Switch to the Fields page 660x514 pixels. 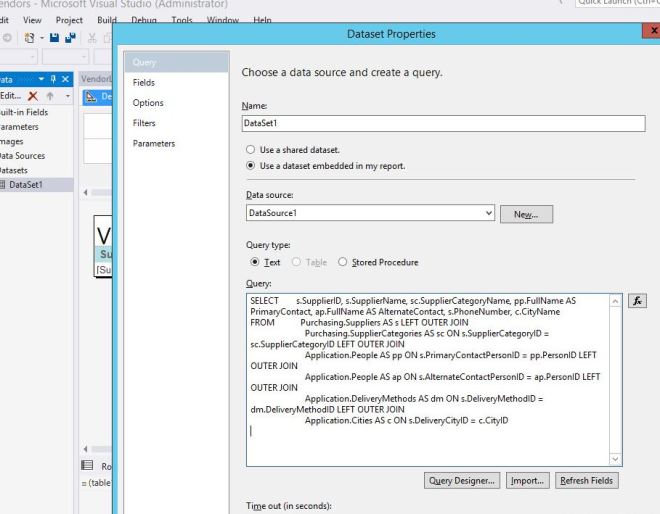coord(144,82)
